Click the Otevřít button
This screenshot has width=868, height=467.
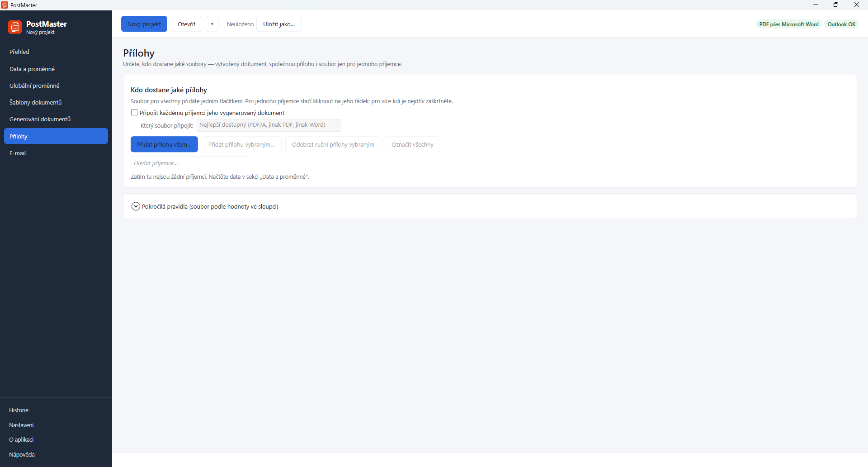(x=187, y=24)
